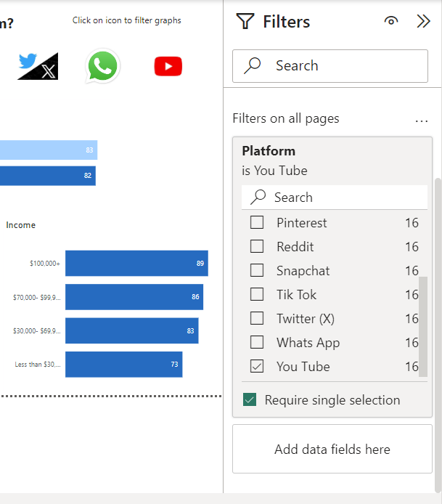This screenshot has height=504, width=442.
Task: Open the Filters on all pages ellipsis menu
Action: [422, 121]
